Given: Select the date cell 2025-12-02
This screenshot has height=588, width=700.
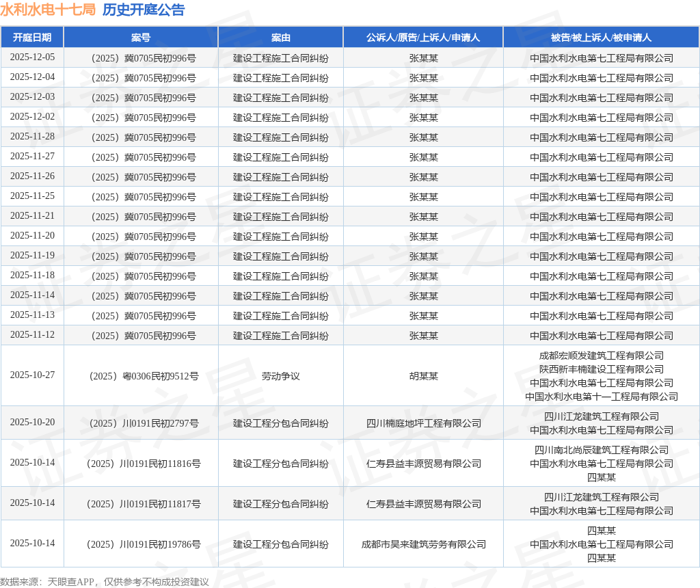Looking at the screenshot, I should click(33, 117).
